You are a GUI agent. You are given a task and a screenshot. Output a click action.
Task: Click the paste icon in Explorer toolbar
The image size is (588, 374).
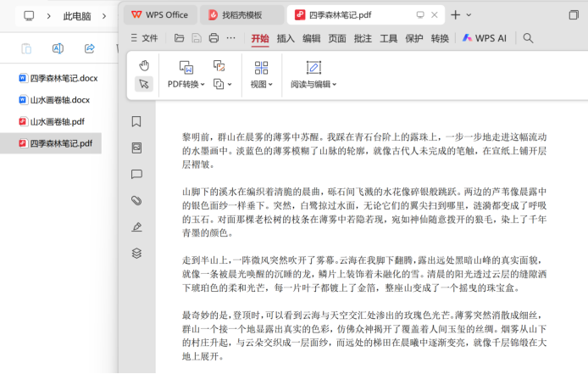(x=26, y=48)
